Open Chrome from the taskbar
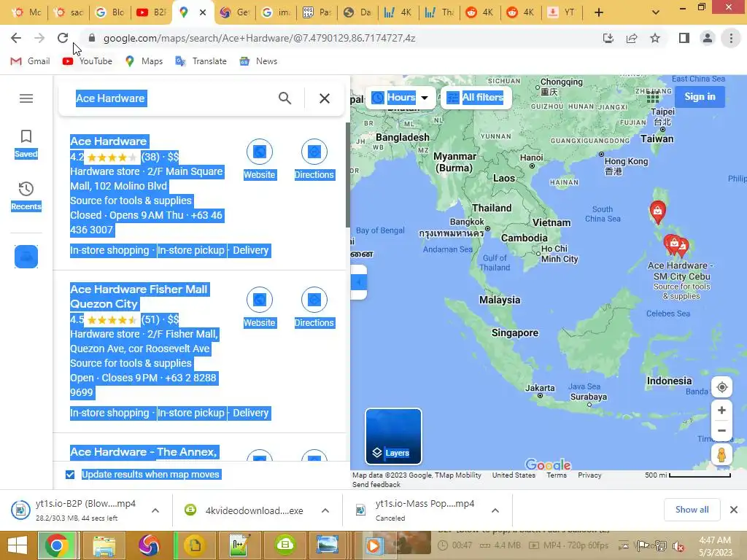The height and width of the screenshot is (560, 747). point(57,545)
